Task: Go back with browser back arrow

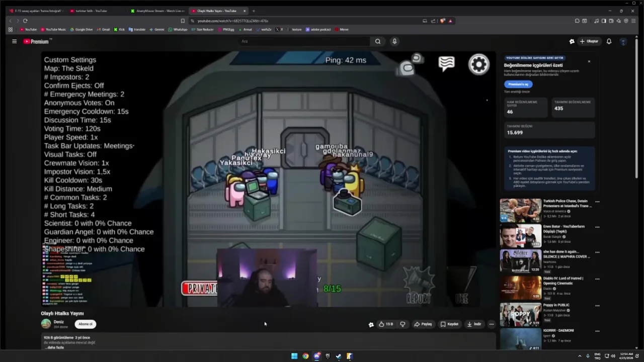Action: coord(10,21)
